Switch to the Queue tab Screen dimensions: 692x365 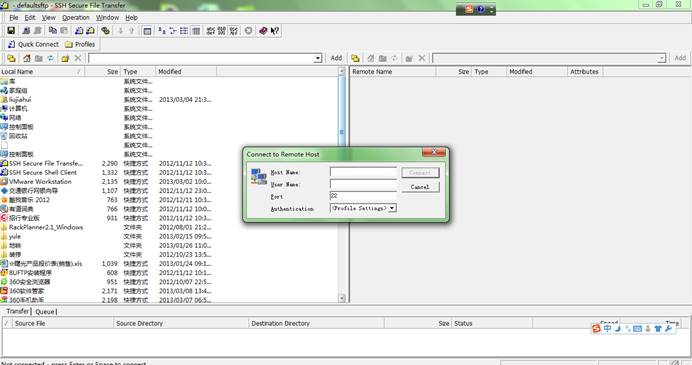(x=45, y=312)
